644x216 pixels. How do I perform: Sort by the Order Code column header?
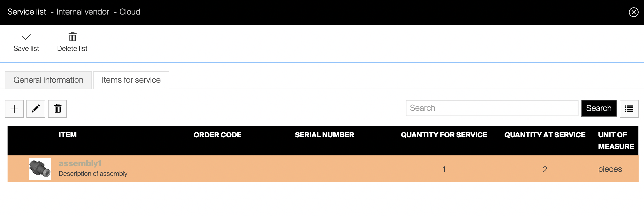coord(217,135)
